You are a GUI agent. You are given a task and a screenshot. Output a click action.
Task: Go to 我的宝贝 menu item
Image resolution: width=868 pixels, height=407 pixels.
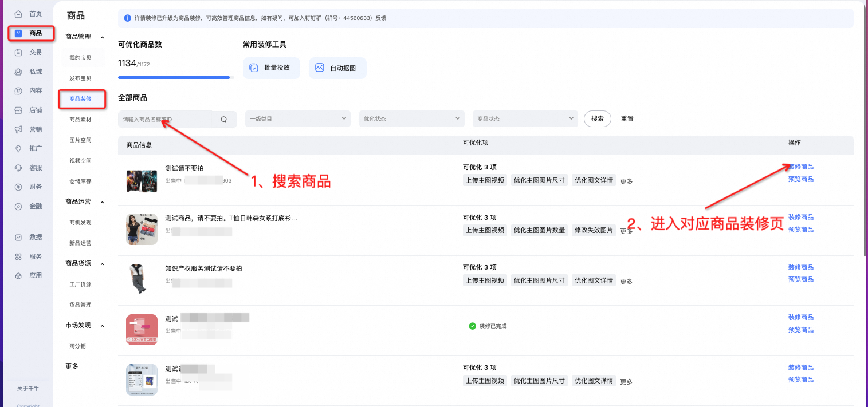[80, 58]
